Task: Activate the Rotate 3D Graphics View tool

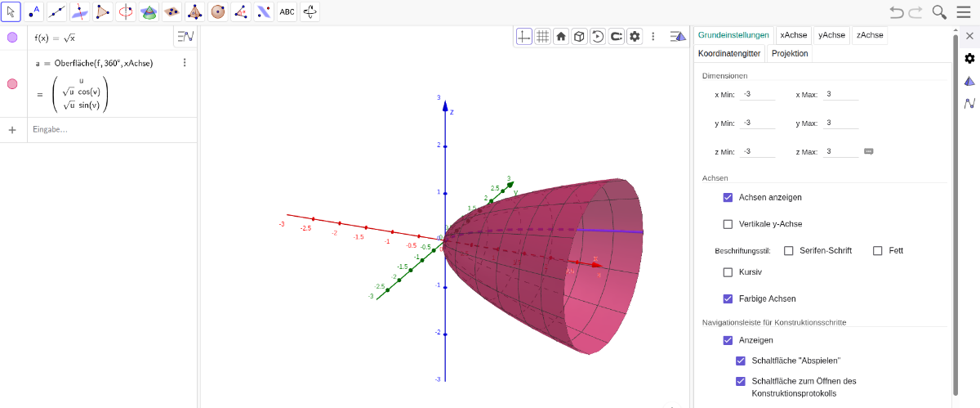Action: pos(310,11)
